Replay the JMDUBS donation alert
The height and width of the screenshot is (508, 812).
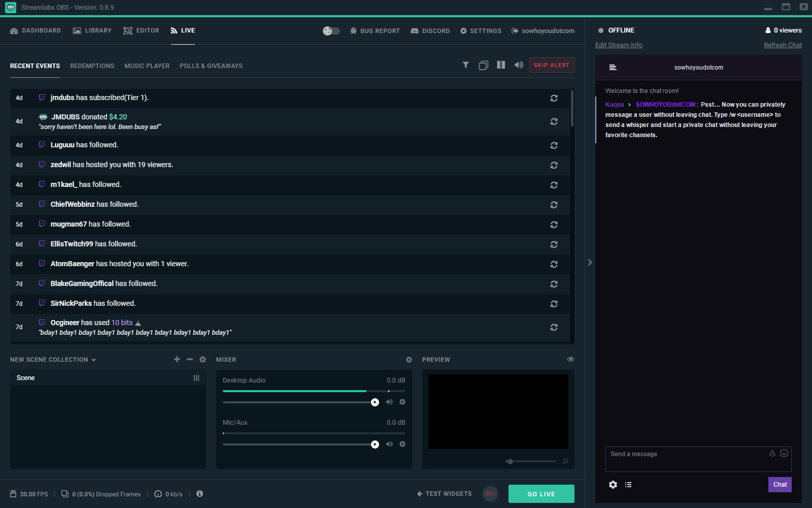(x=554, y=121)
